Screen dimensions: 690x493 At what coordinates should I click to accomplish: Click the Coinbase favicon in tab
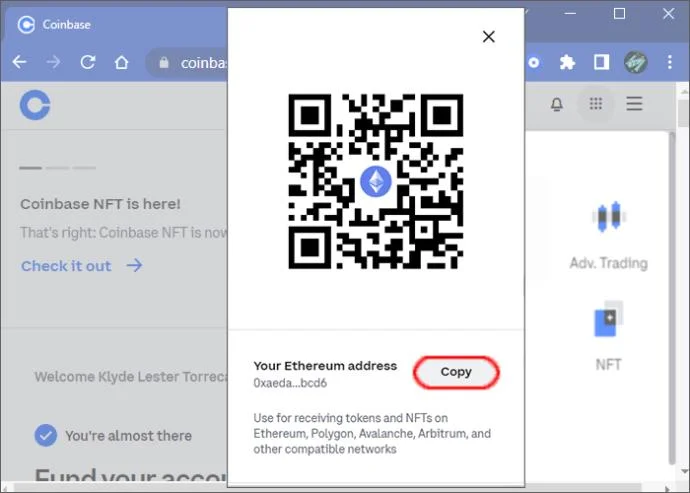[x=26, y=25]
